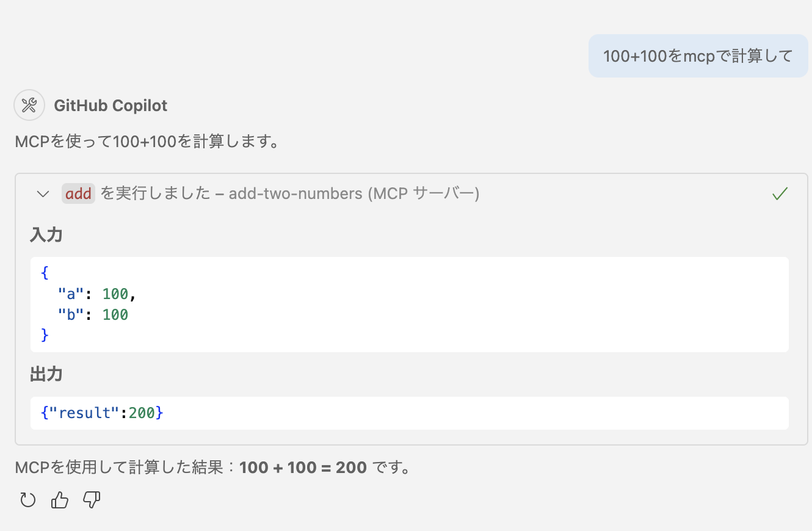
Task: Click the MCPを使って intro message text
Action: (147, 142)
